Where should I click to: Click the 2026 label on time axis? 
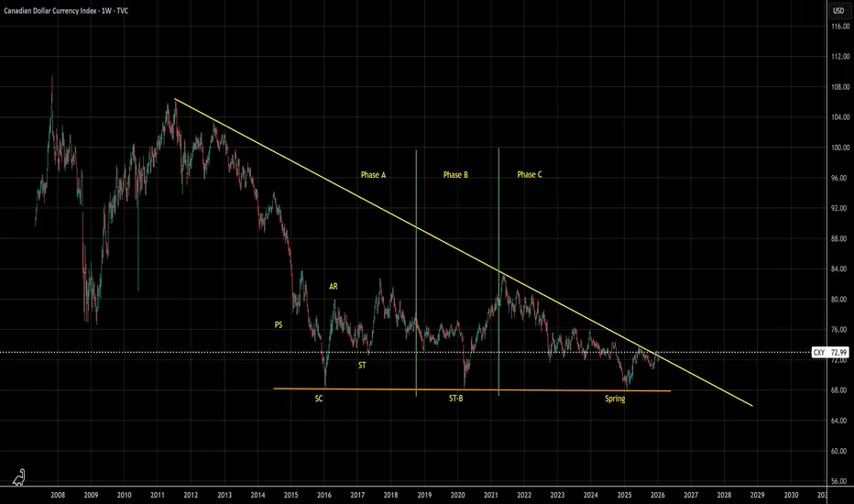click(657, 495)
